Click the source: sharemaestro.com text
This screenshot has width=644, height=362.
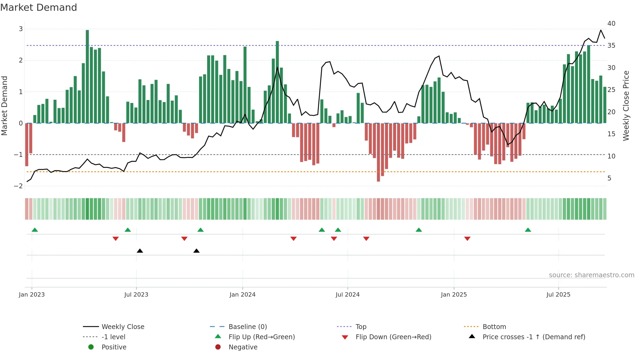(592, 275)
